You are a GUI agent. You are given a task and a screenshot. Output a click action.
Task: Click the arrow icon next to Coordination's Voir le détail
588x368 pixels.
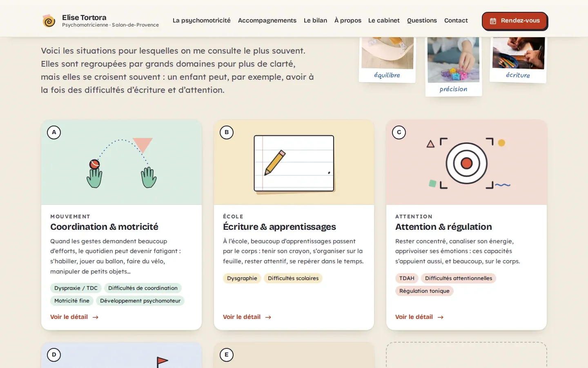[x=96, y=317]
